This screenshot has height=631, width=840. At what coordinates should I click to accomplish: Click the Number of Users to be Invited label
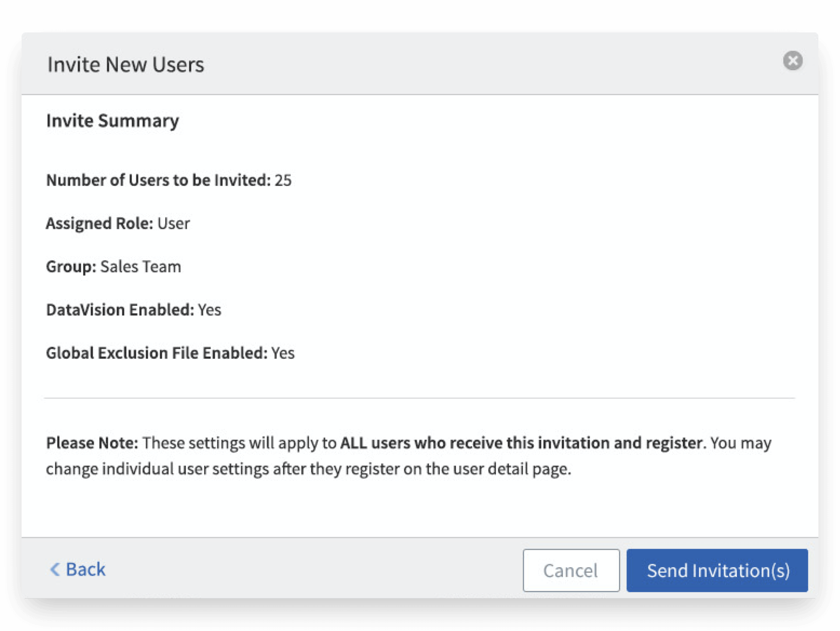pyautogui.click(x=158, y=180)
